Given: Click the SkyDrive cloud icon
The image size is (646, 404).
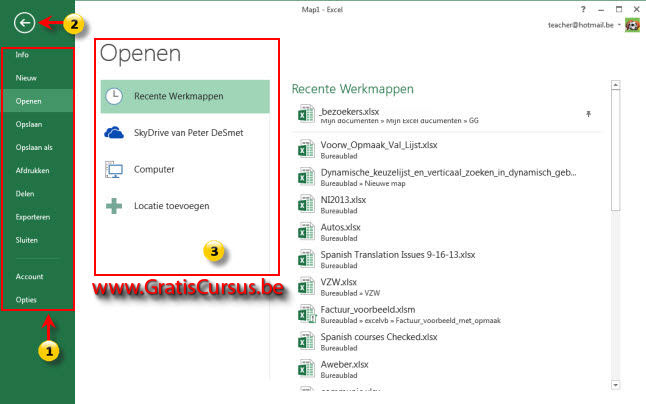Looking at the screenshot, I should (114, 133).
